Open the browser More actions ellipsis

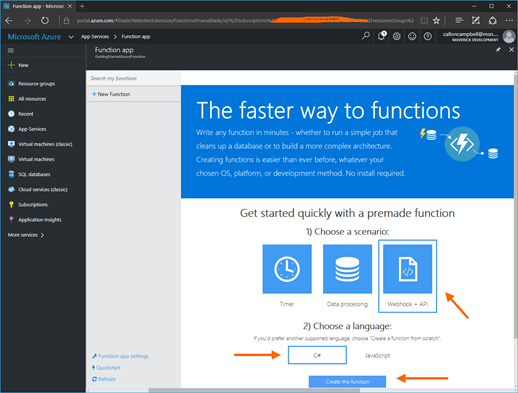coord(509,21)
